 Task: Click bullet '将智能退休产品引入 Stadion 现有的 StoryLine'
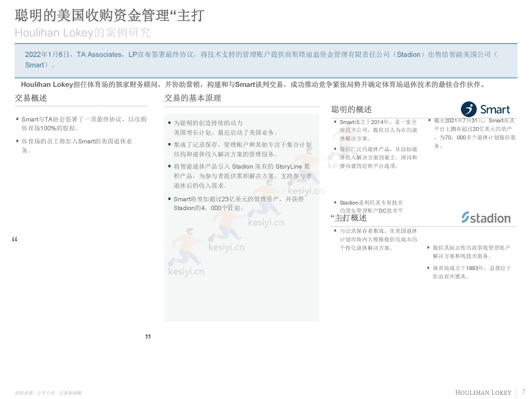coord(240,176)
